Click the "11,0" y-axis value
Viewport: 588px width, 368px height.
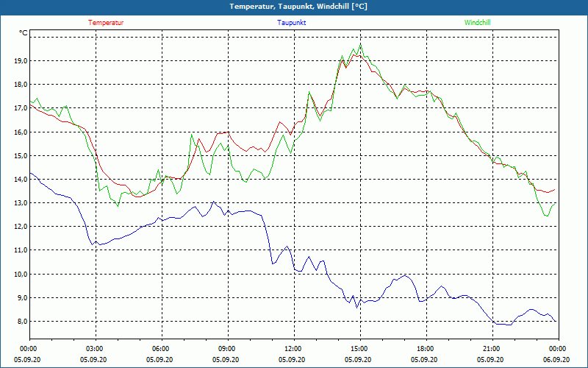pyautogui.click(x=21, y=250)
